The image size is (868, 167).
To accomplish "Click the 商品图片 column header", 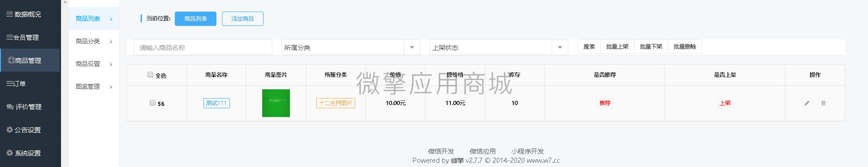I will click(276, 75).
